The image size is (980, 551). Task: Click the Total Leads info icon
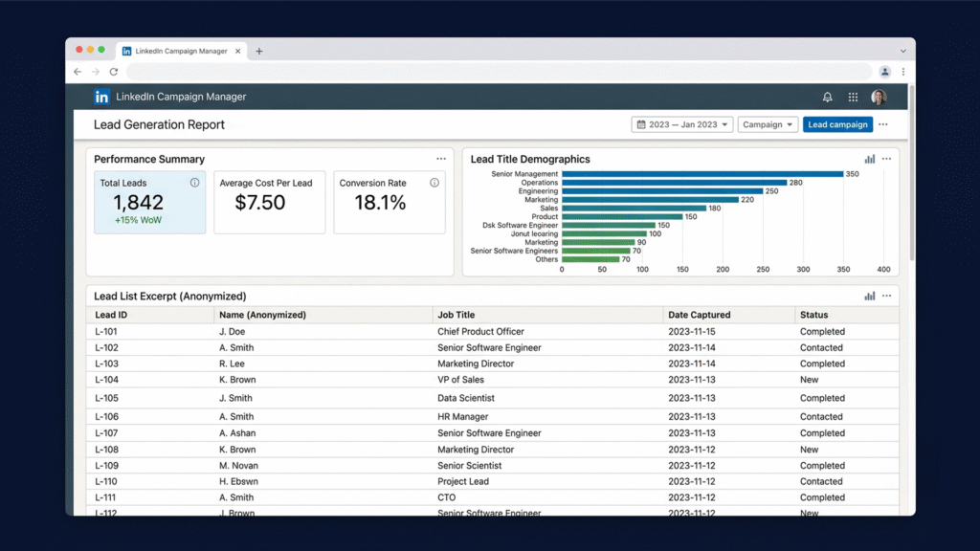point(195,183)
